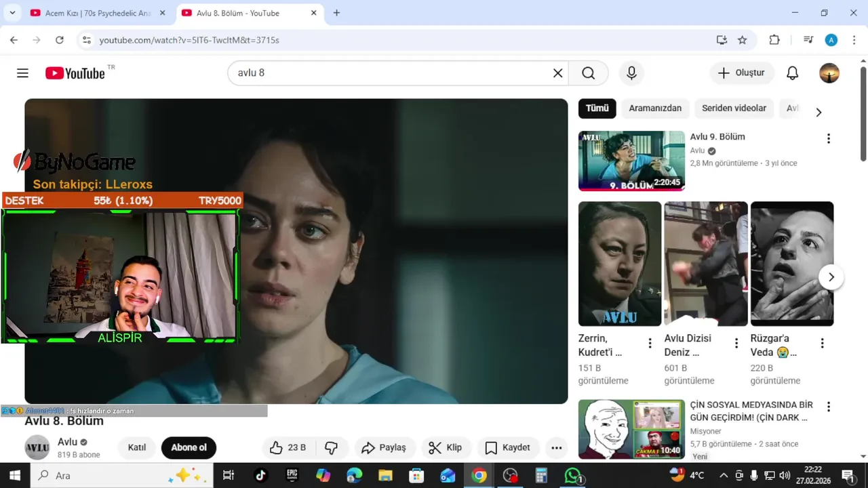The height and width of the screenshot is (488, 868).
Task: Open TikTok from the taskbar
Action: pyautogui.click(x=261, y=475)
